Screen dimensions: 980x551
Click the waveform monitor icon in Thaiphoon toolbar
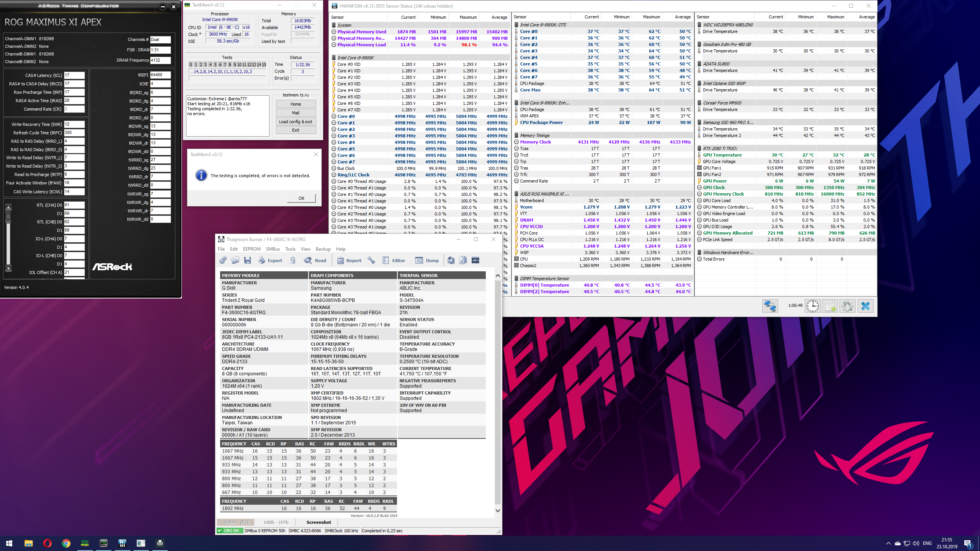click(475, 261)
